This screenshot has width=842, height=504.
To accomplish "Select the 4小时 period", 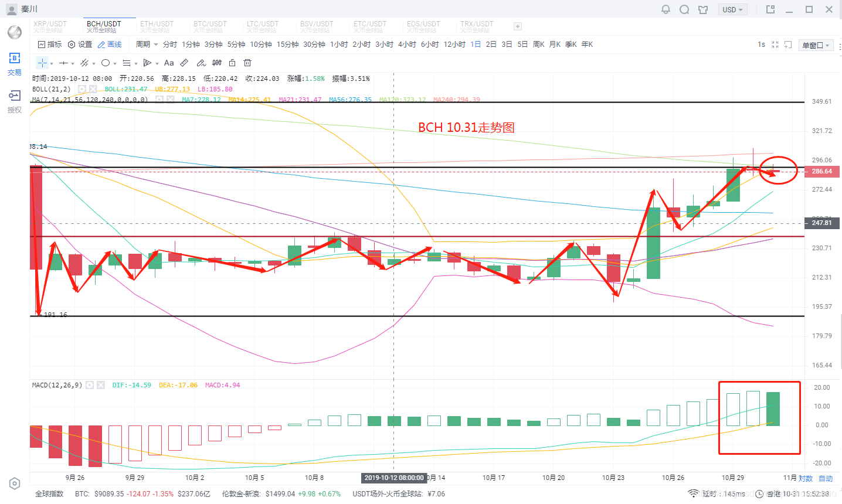I will coord(407,45).
